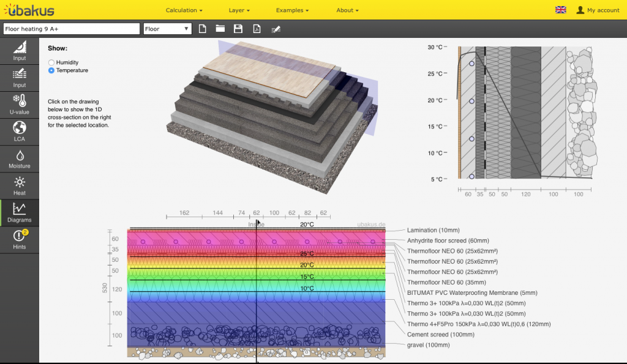
Task: Expand the Calculation menu
Action: (x=184, y=10)
